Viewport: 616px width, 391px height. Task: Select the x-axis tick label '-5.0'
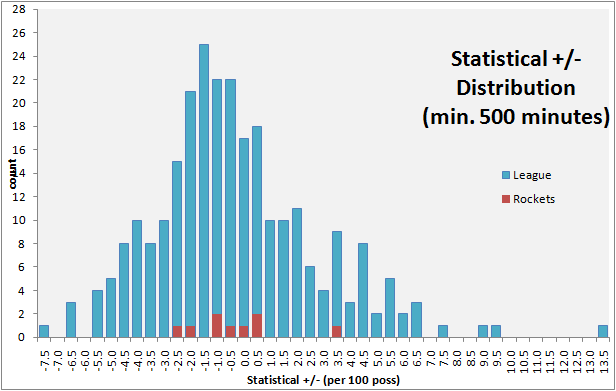point(111,360)
